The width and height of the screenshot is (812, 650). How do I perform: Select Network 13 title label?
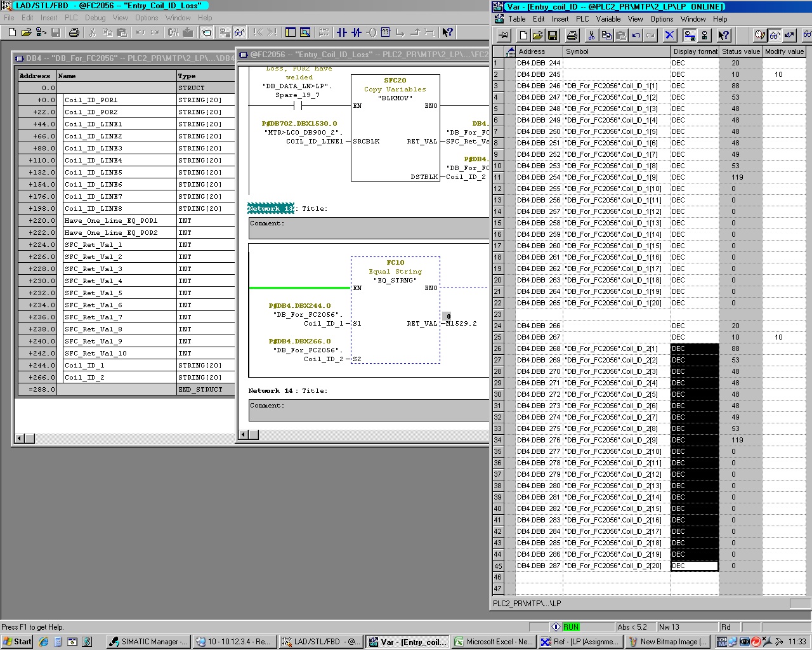tap(271, 208)
